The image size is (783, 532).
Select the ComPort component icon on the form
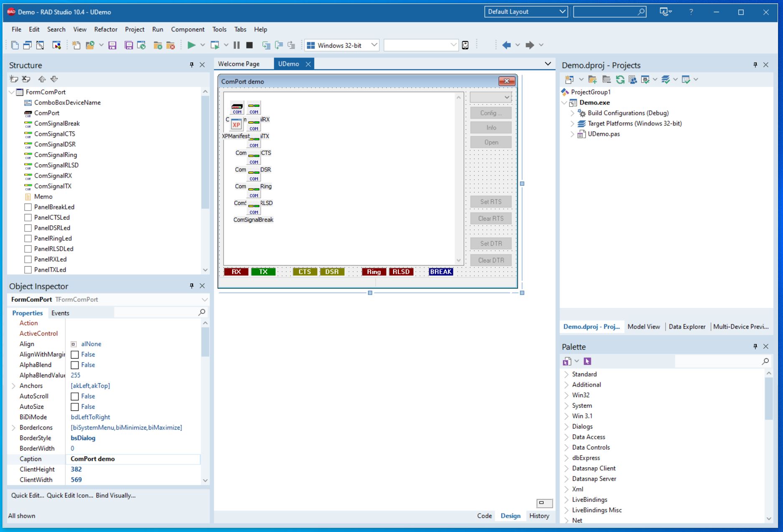(237, 108)
